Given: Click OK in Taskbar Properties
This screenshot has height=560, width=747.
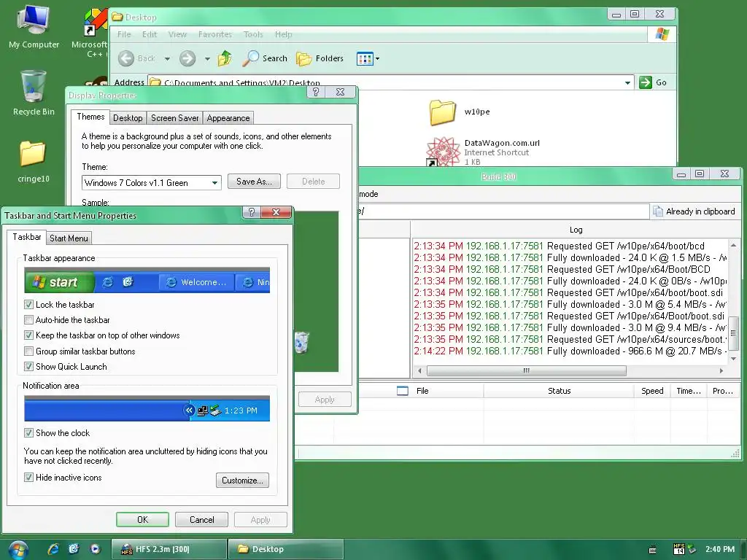Looking at the screenshot, I should (142, 519).
